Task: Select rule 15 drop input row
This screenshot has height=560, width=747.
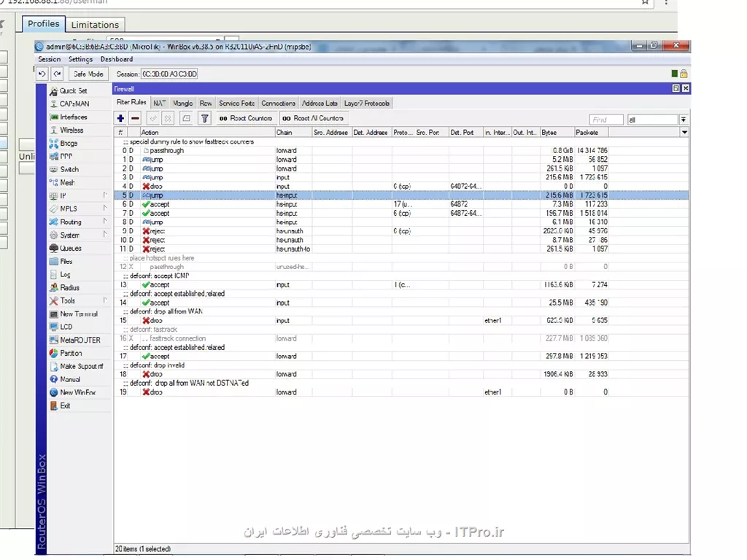Action: [400, 321]
